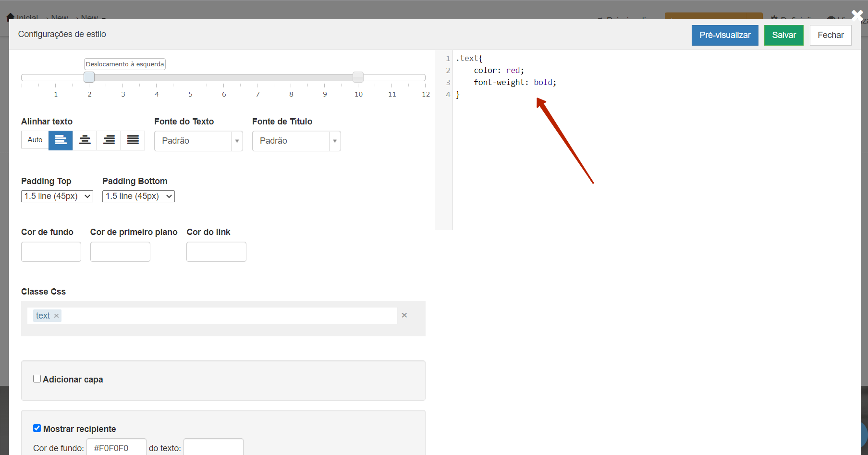Viewport: 868px width, 455px height.
Task: Set text alignment to Auto
Action: click(x=35, y=140)
